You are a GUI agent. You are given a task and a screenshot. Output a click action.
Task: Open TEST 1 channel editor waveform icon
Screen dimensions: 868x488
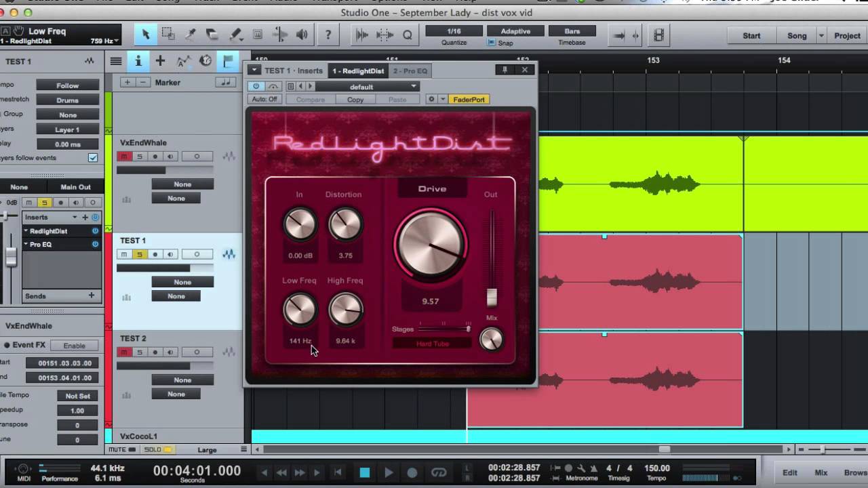coord(229,255)
